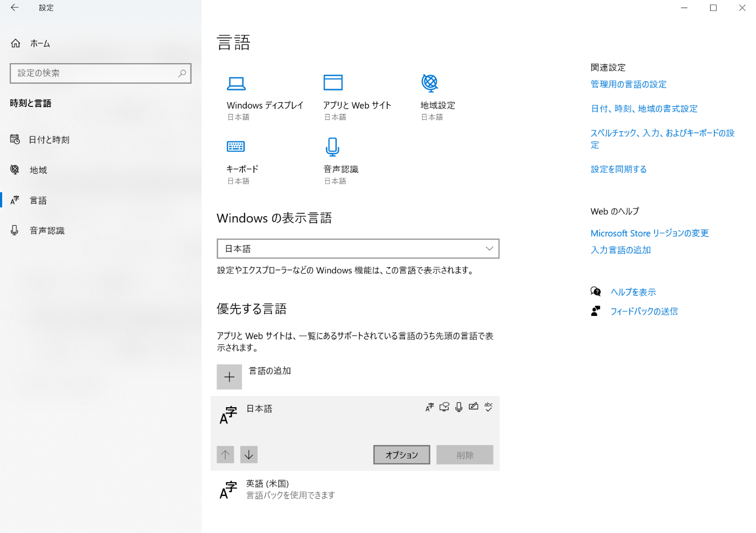The image size is (756, 533).
Task: Click フィードバックの送信 link
Action: click(x=644, y=311)
